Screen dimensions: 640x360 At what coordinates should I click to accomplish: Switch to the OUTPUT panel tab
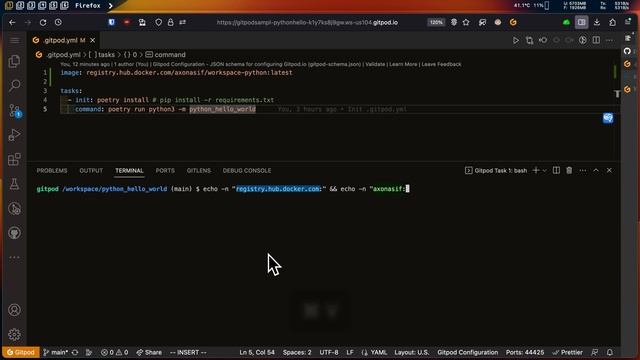tap(91, 171)
